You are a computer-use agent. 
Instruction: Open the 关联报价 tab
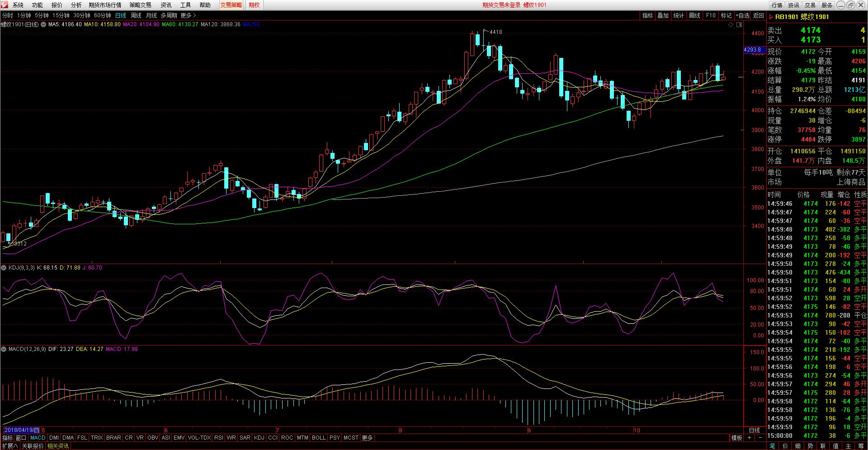[x=33, y=446]
